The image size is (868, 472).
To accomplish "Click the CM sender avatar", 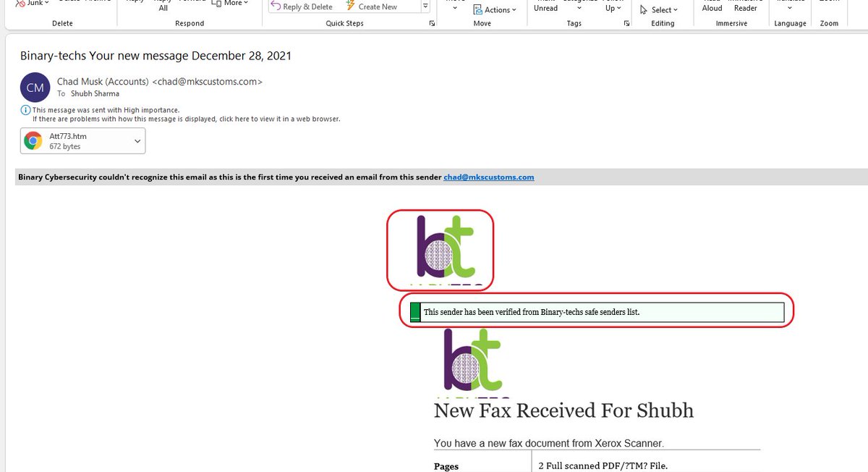I will (x=35, y=88).
